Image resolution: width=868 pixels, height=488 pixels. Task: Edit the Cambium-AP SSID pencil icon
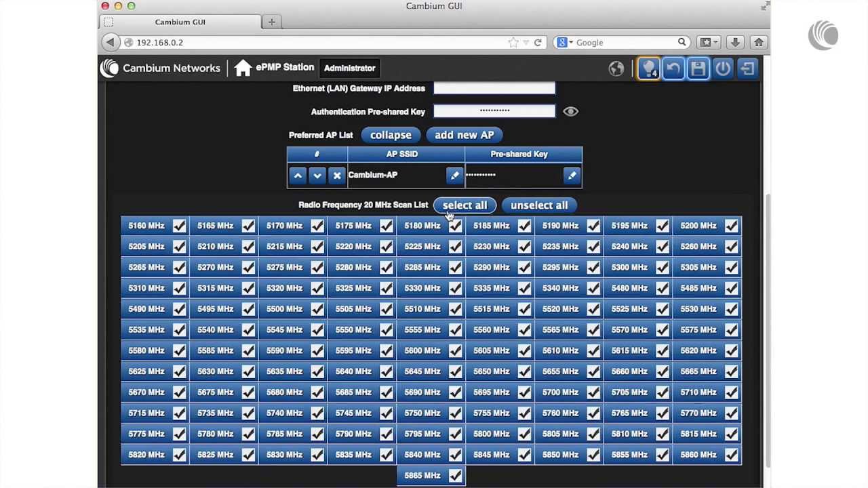[x=454, y=176]
